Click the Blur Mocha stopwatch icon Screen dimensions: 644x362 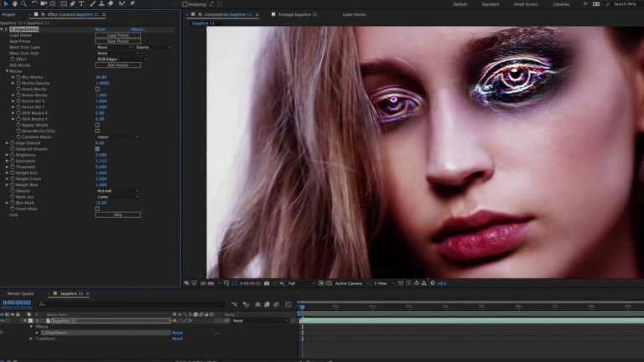click(18, 77)
